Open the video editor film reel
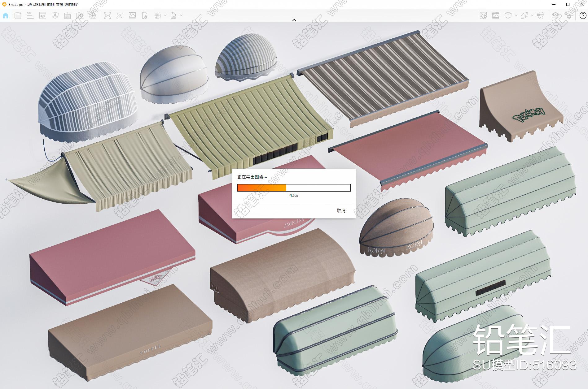 (92, 15)
